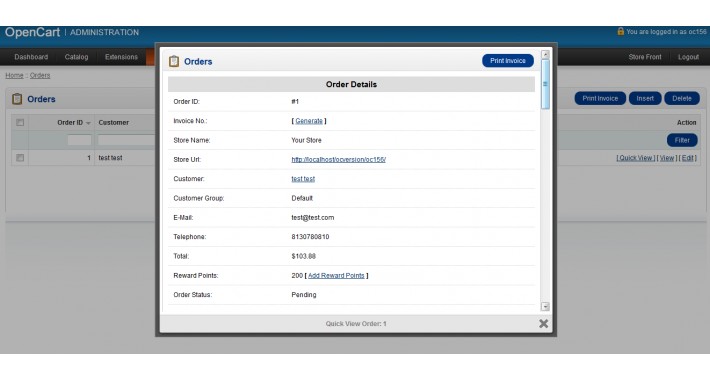Click the Pending order status value

click(x=304, y=295)
